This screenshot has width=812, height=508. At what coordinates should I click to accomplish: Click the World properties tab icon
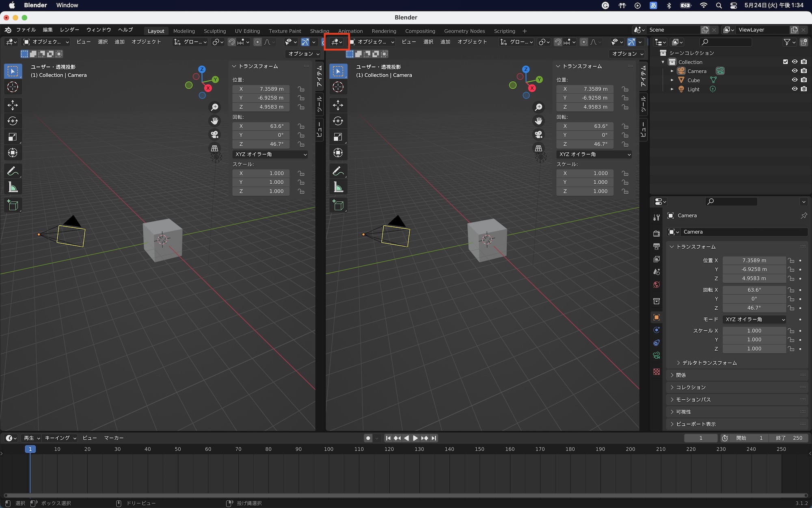[657, 284]
